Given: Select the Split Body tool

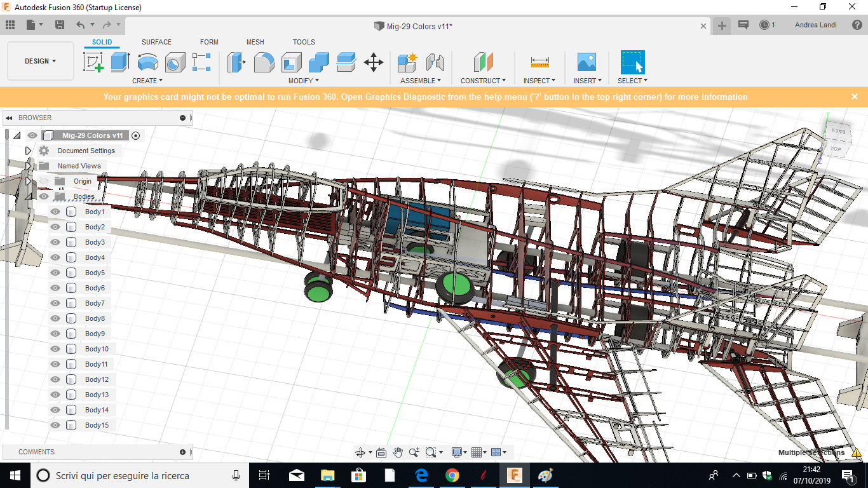Looking at the screenshot, I should click(346, 62).
